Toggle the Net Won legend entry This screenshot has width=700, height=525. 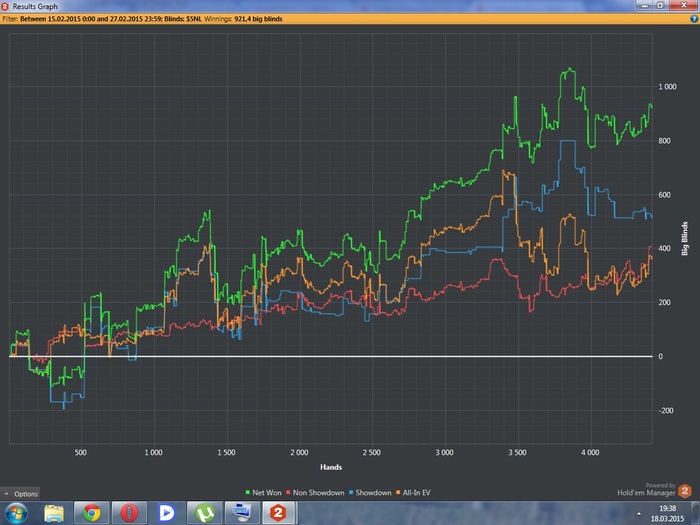(263, 492)
